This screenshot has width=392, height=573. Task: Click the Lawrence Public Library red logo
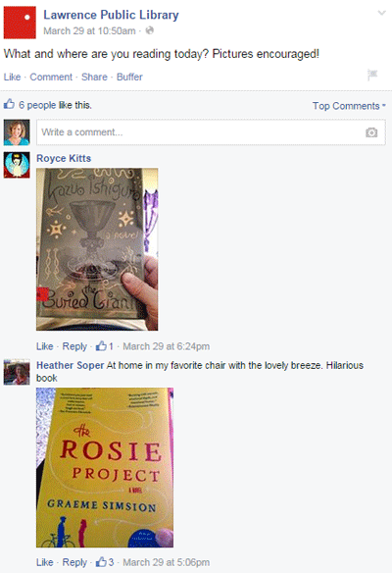click(x=20, y=23)
